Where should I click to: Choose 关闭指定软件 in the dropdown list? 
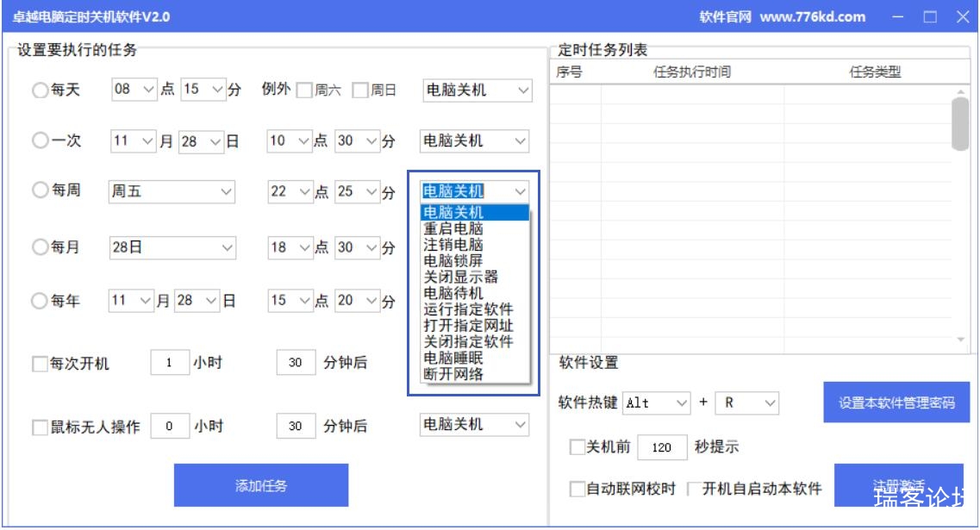(x=475, y=342)
